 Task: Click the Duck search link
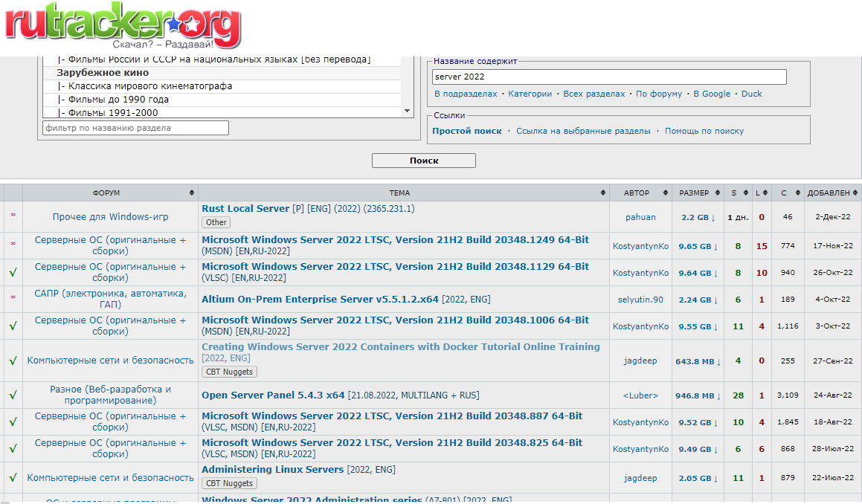pyautogui.click(x=751, y=94)
